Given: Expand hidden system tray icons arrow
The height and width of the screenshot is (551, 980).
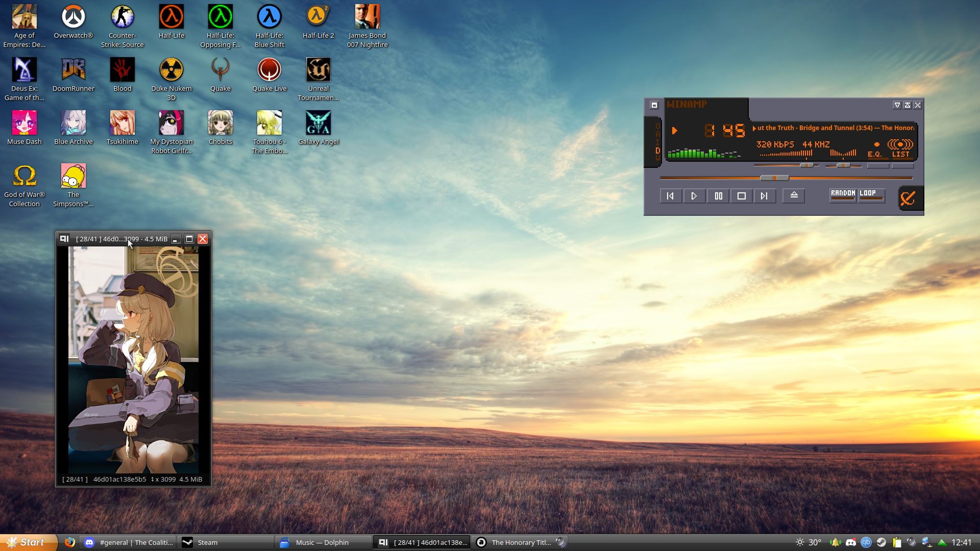Looking at the screenshot, I should pyautogui.click(x=942, y=542).
